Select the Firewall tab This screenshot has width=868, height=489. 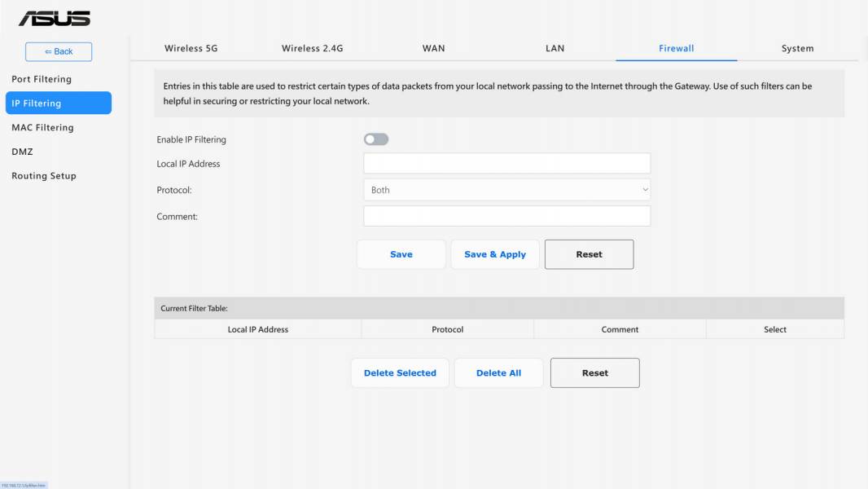pyautogui.click(x=677, y=48)
